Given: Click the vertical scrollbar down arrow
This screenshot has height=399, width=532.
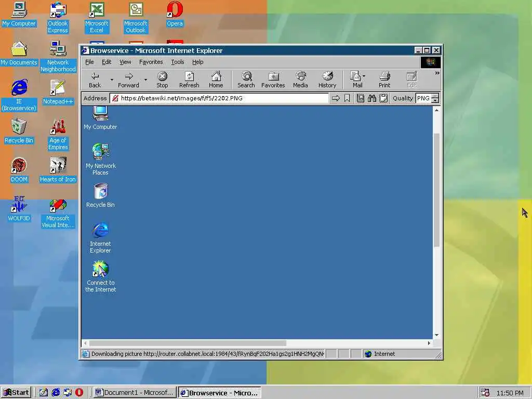Looking at the screenshot, I should coord(436,335).
